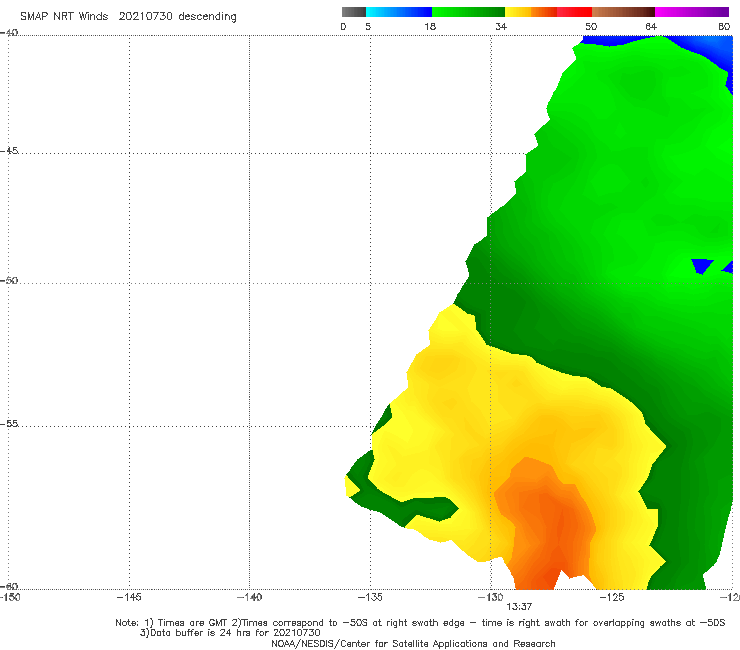This screenshot has height=650, width=740.
Task: Select the red segment of the color bar
Action: coord(574,12)
